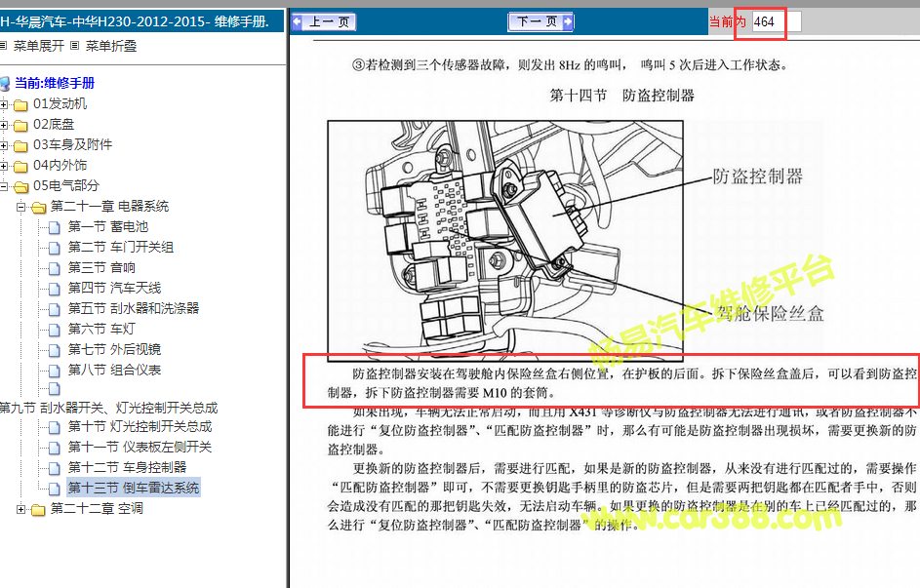This screenshot has width=920, height=588.
Task: Click page icon beside 第八节 组合仪表
Action: point(54,372)
